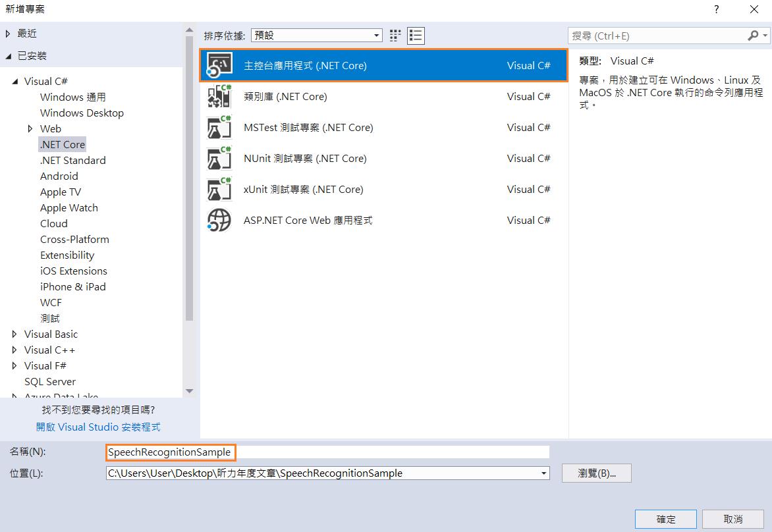This screenshot has width=772, height=532.
Task: Click the 類別庫 class library icon
Action: point(219,97)
